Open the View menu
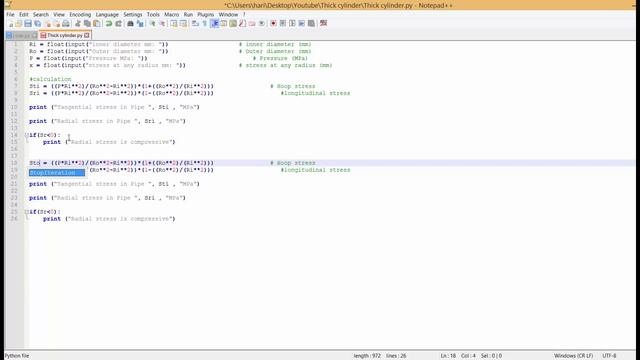This screenshot has width=640, height=360. (59, 15)
